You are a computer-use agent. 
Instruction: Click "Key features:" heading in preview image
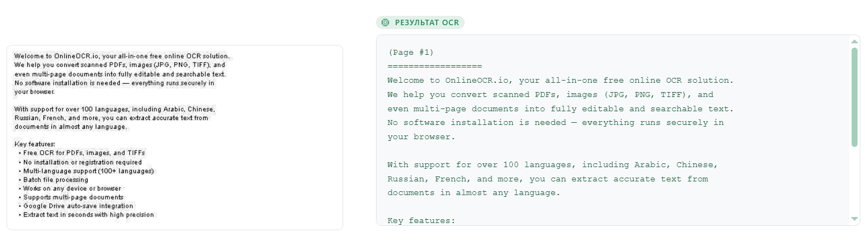[x=35, y=144]
